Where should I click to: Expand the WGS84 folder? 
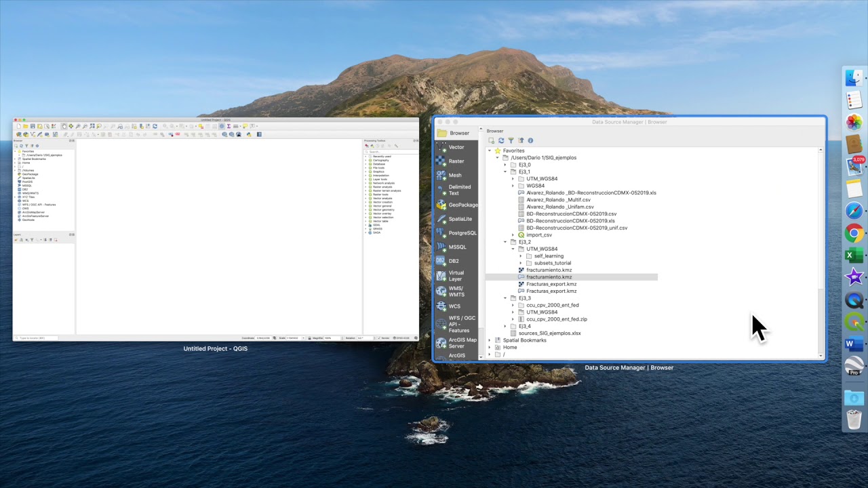click(x=513, y=186)
